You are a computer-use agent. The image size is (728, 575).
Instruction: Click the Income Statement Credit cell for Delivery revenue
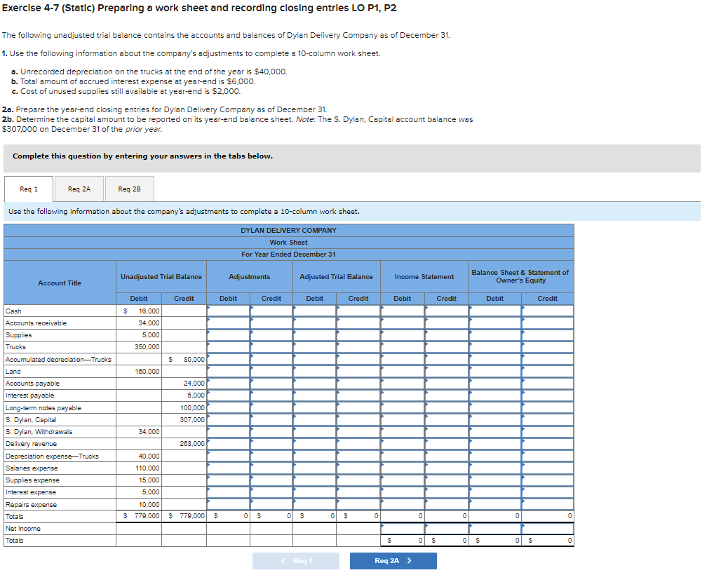point(445,443)
